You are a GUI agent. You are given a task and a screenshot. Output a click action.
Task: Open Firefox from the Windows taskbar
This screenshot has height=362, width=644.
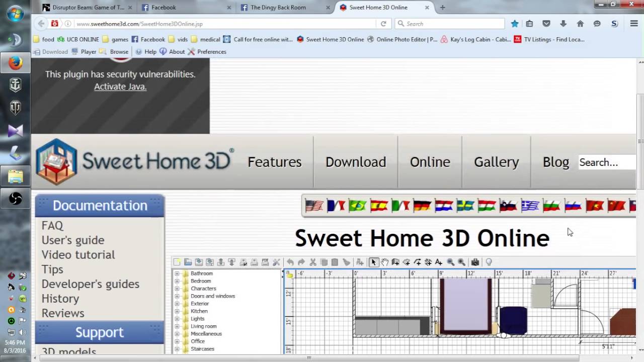point(15,63)
